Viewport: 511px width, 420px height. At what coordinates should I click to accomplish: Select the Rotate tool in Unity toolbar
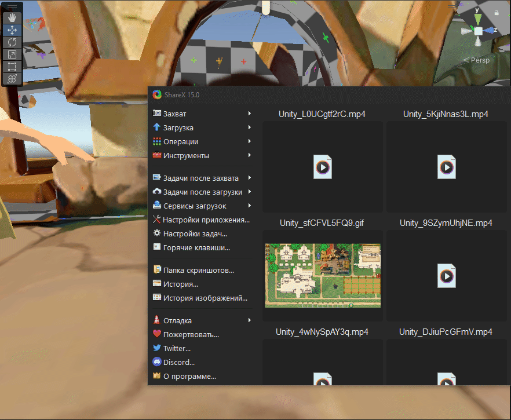coord(12,42)
